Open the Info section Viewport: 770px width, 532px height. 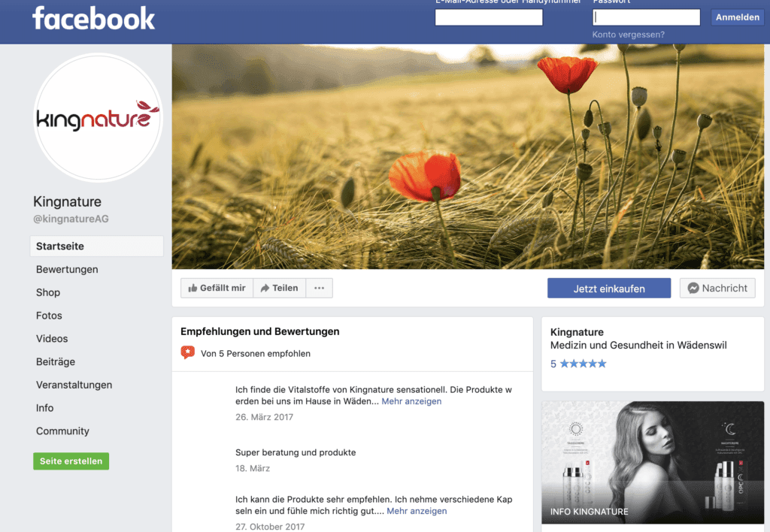[44, 408]
